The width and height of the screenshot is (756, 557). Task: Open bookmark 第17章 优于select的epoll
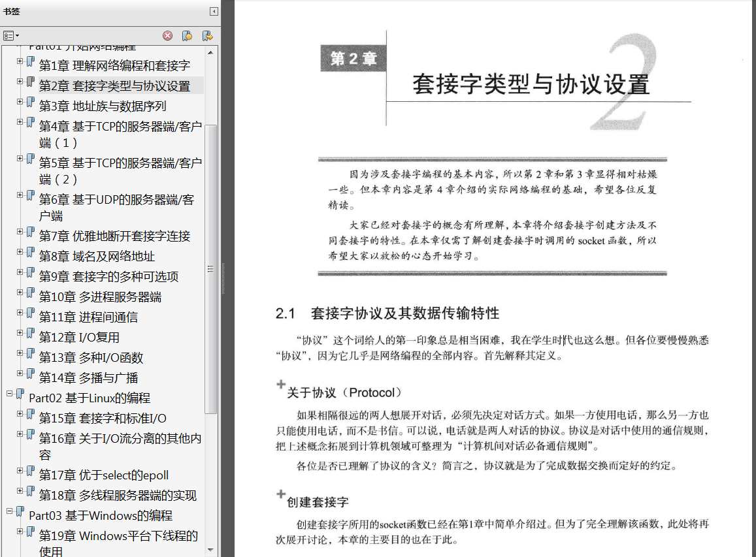(104, 475)
